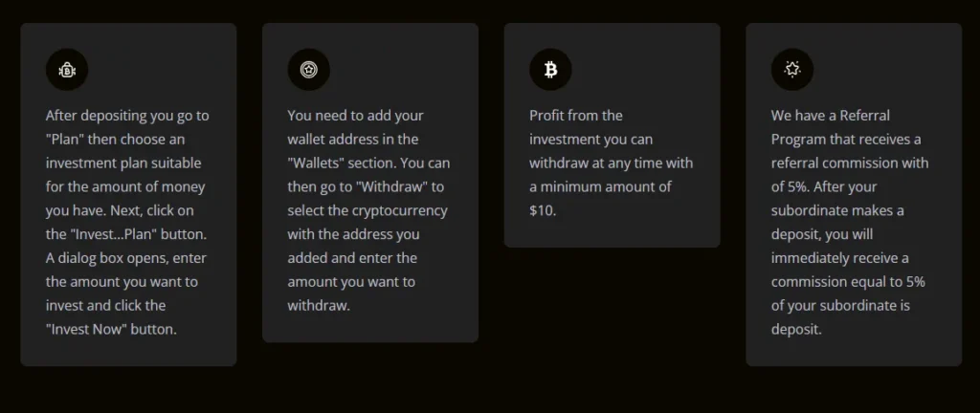Image resolution: width=980 pixels, height=413 pixels.
Task: Click the Bitcoin symbol icon
Action: pos(550,69)
